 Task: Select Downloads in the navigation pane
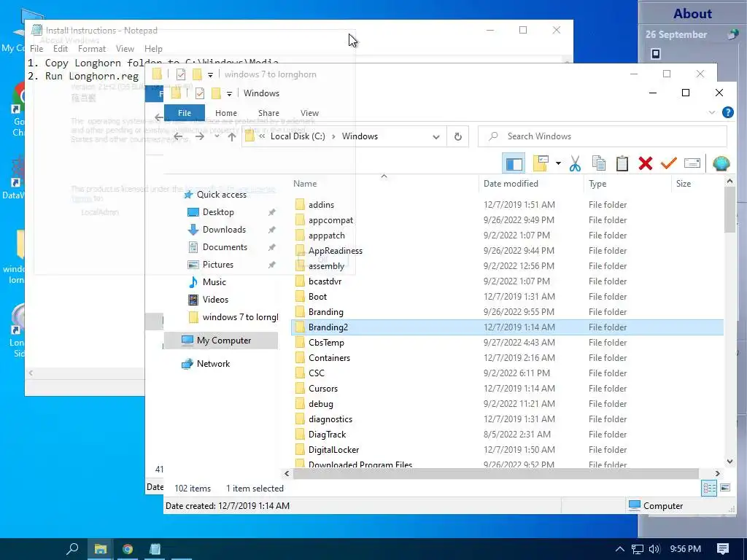click(x=224, y=230)
